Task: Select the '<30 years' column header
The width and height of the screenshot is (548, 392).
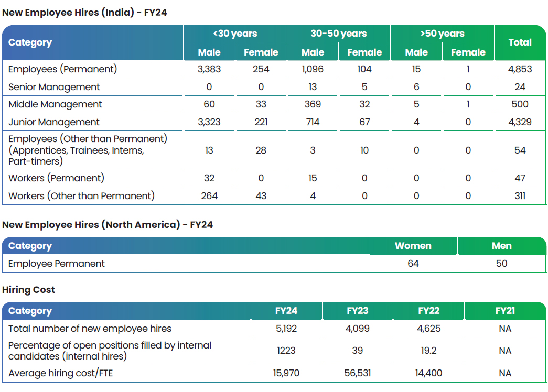Action: click(x=235, y=34)
